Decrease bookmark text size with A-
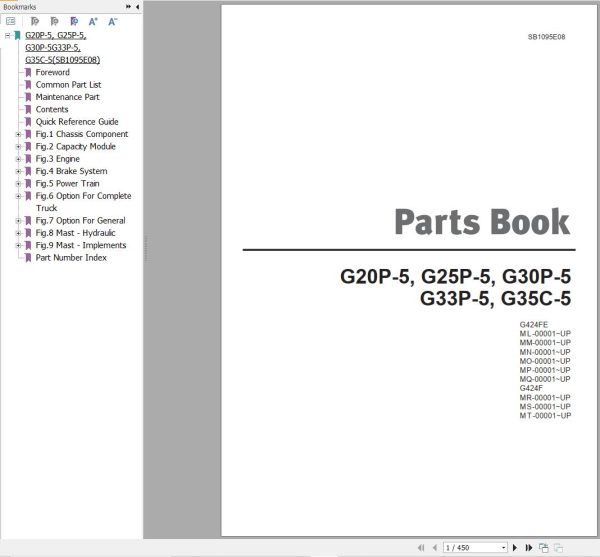This screenshot has height=557, width=600. point(112,21)
